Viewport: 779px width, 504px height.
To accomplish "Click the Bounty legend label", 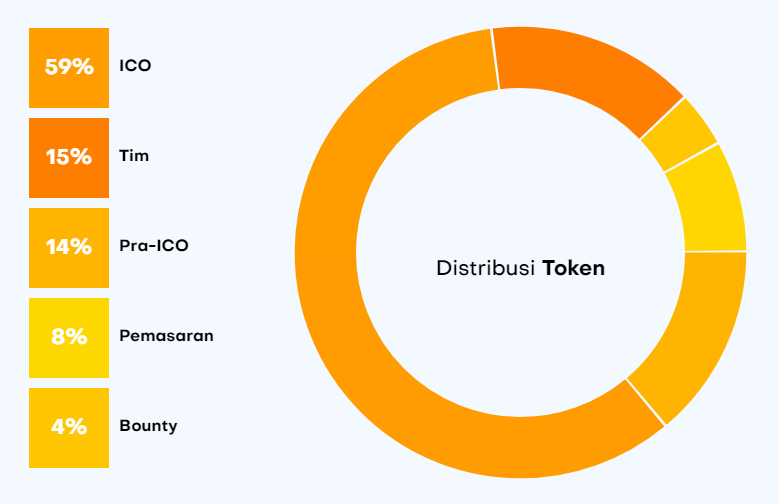I will coord(149,426).
